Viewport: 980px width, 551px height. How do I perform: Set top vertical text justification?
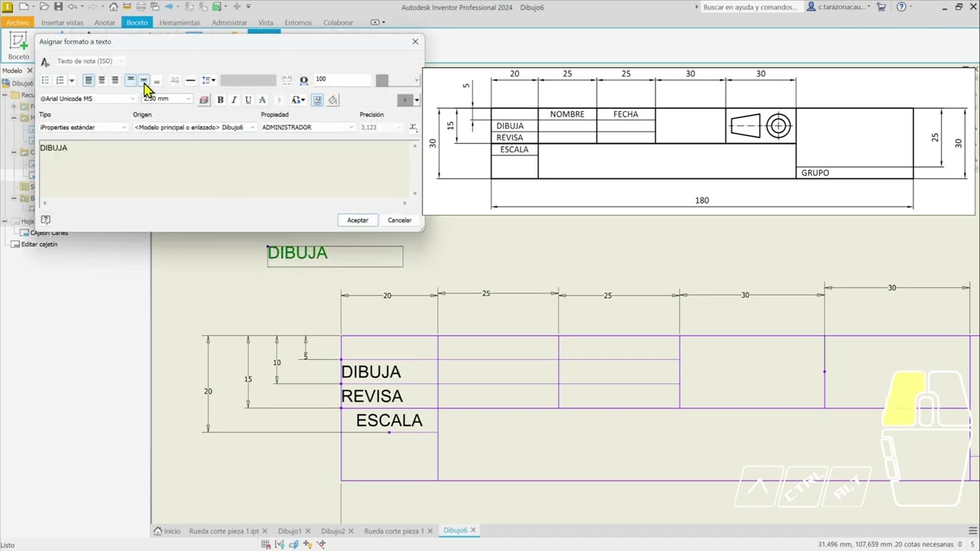[131, 80]
